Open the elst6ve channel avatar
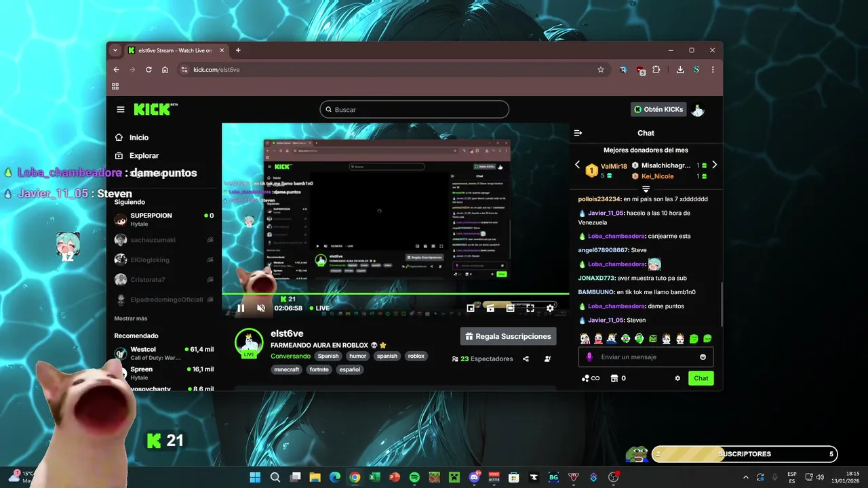 pos(249,343)
